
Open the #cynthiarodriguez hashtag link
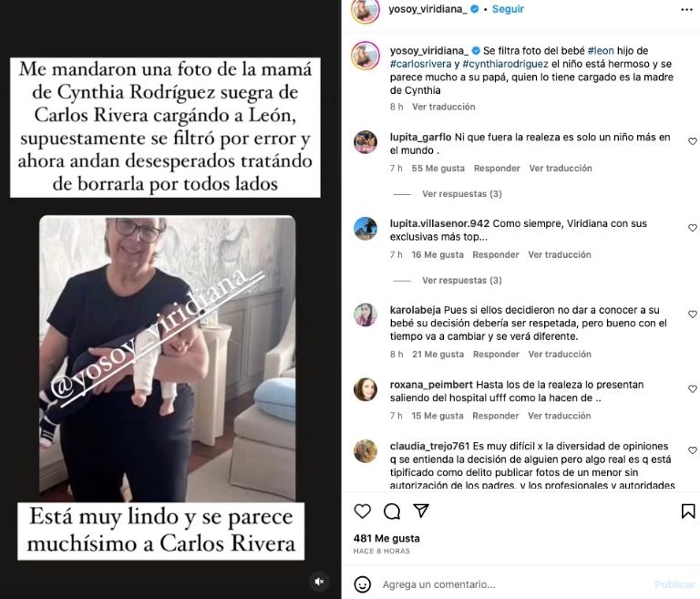coord(505,64)
